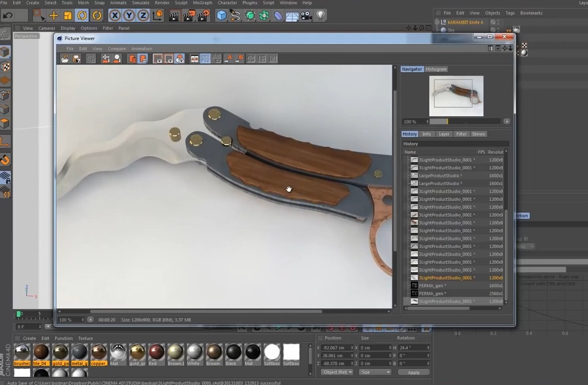Open the Size dropdown in the coordinates panel
This screenshot has height=385, width=588.
click(x=375, y=372)
